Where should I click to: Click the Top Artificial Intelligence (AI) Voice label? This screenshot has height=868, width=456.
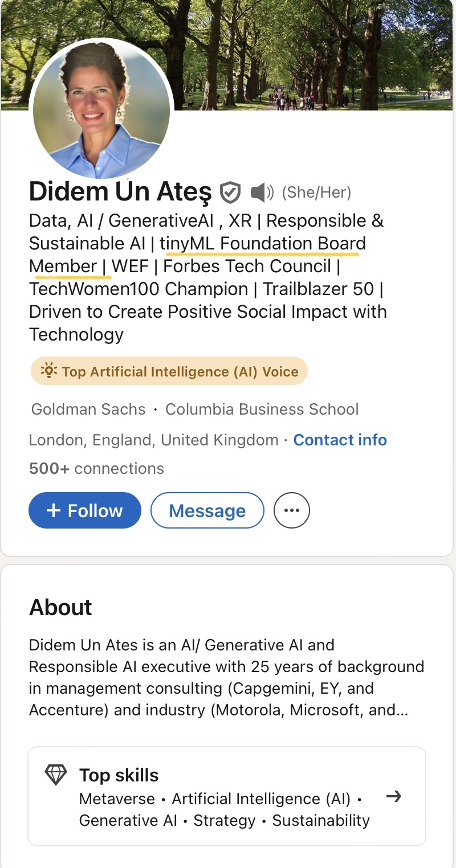click(x=180, y=372)
